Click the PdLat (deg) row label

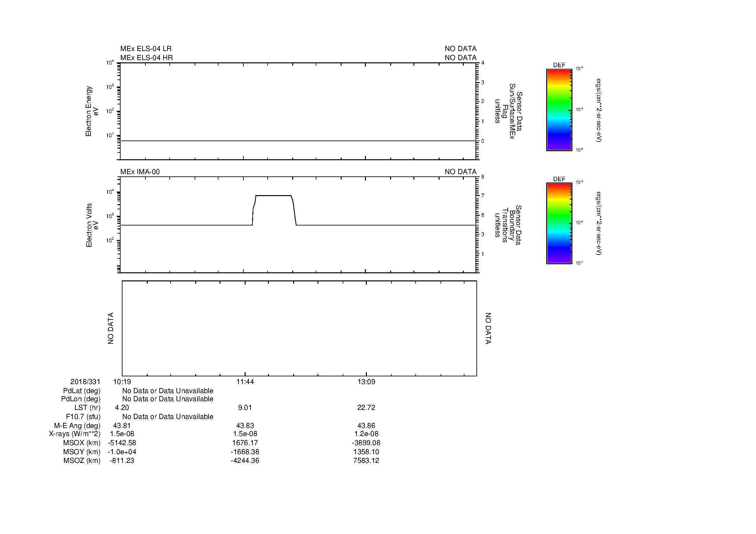pos(82,391)
